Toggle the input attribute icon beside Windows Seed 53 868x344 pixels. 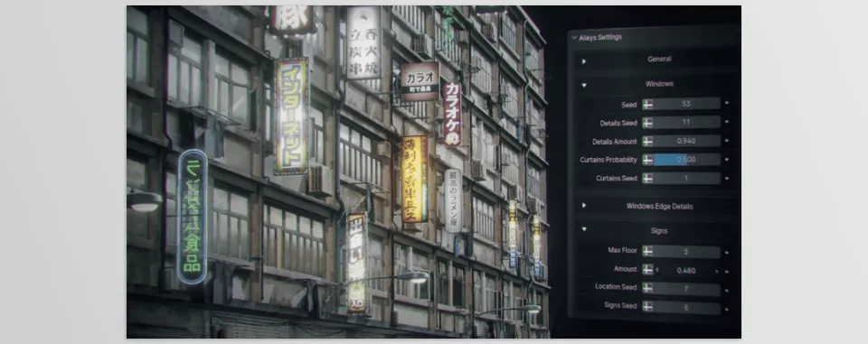coord(647,104)
